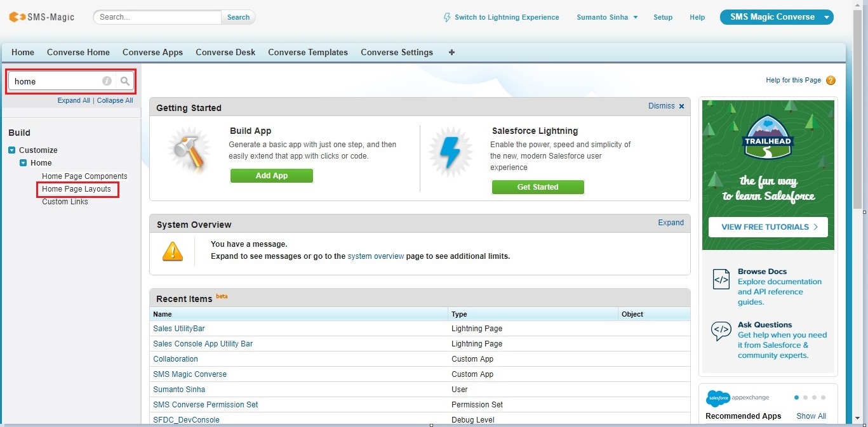Select the Converse Settings tab
The image size is (868, 427).
[x=397, y=52]
